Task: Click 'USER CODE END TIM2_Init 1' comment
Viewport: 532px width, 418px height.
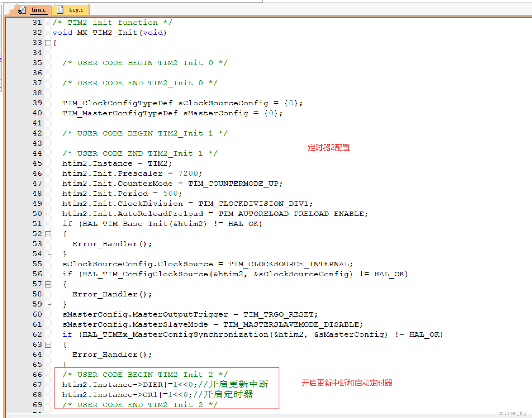Action: (140, 153)
